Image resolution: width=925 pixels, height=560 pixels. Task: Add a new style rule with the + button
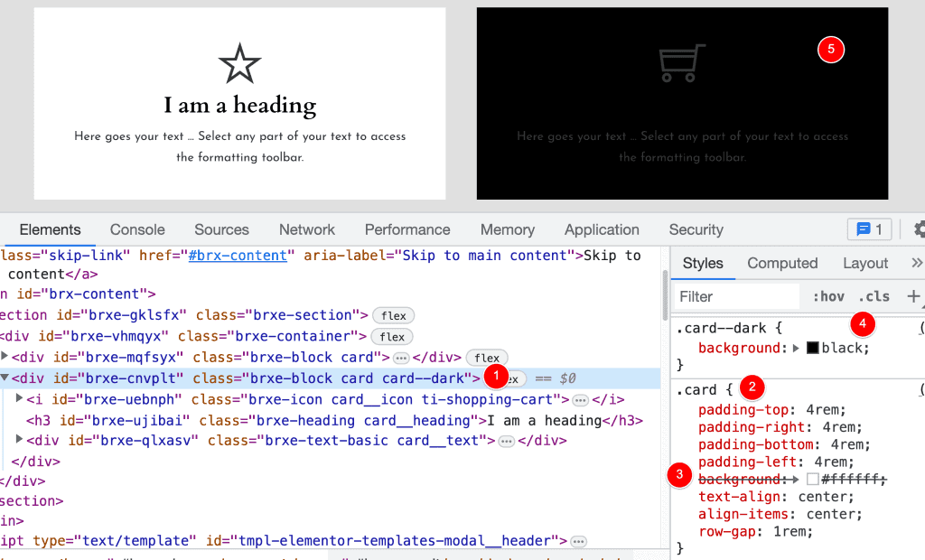[x=911, y=295]
